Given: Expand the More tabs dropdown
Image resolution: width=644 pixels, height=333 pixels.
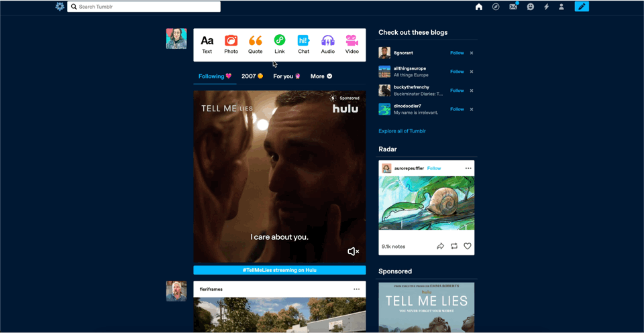Looking at the screenshot, I should pos(321,76).
